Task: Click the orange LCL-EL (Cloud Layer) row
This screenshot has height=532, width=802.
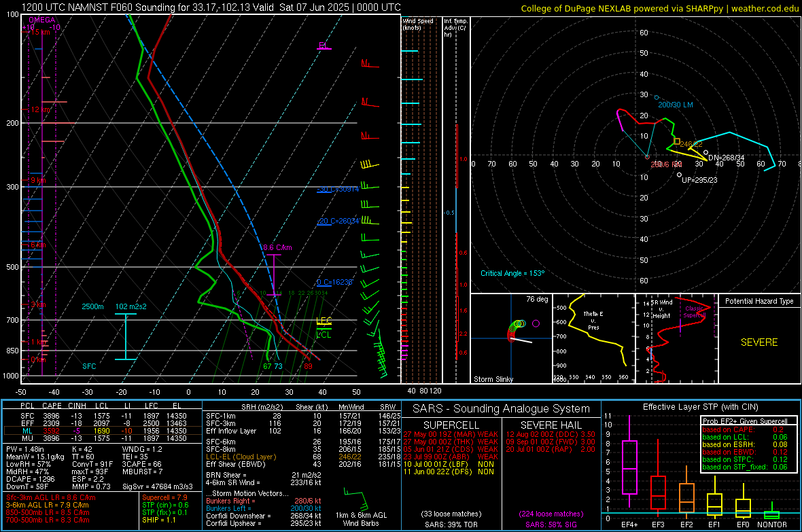Action: (303, 457)
